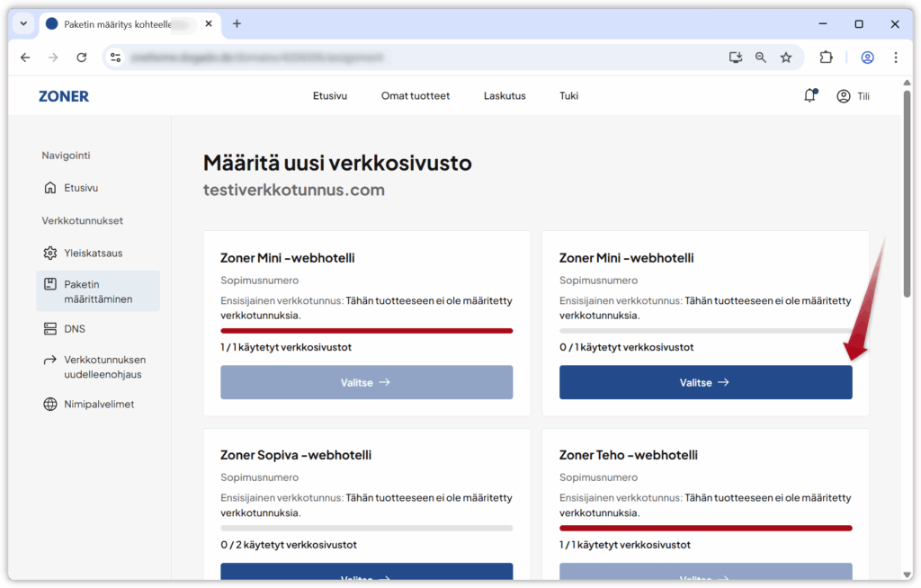
Task: Open a new browser tab
Action: 237,24
